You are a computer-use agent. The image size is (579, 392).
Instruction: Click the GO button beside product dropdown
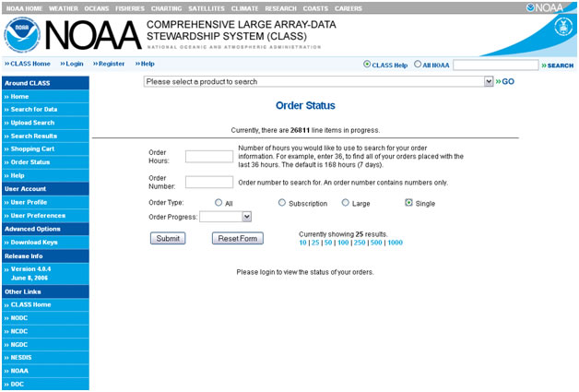pos(504,82)
